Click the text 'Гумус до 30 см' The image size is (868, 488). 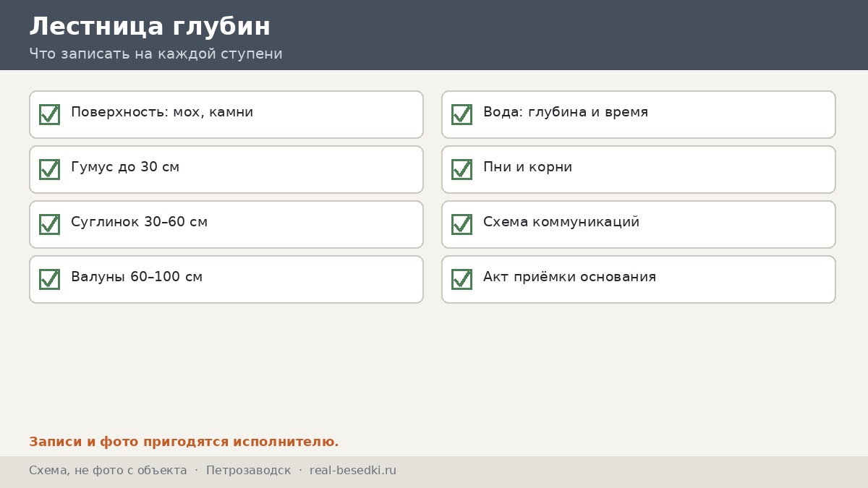tap(125, 168)
